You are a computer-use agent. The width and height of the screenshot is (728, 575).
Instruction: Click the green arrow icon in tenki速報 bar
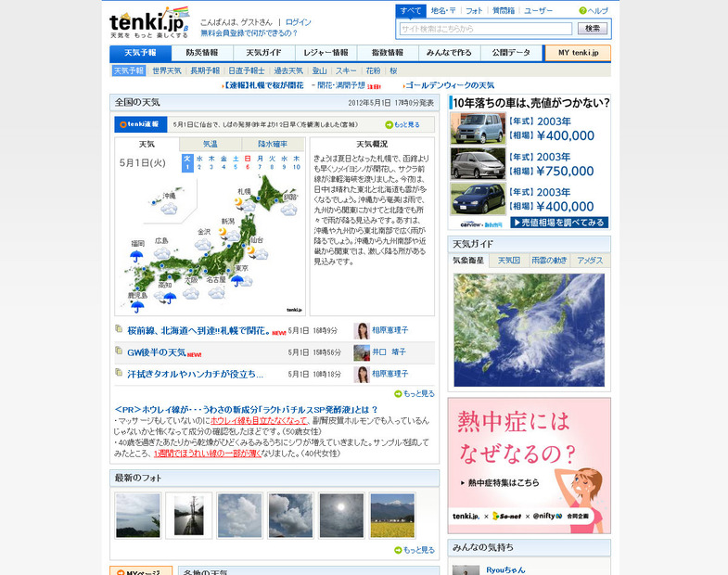tap(390, 125)
